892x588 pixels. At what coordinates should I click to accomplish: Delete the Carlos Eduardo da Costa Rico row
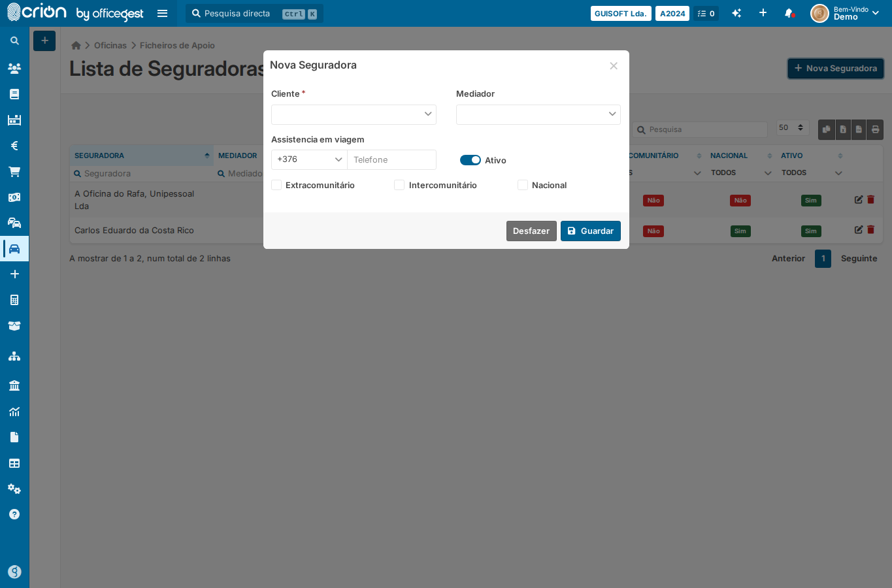coord(871,230)
